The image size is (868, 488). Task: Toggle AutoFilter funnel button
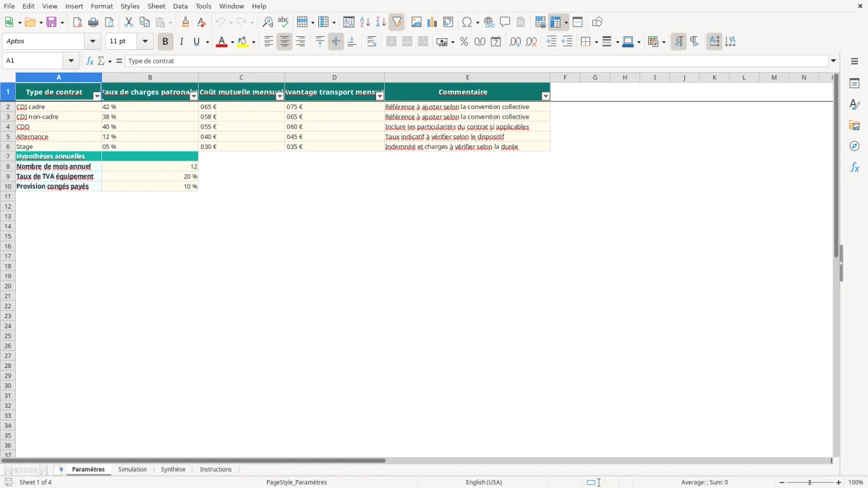(397, 22)
